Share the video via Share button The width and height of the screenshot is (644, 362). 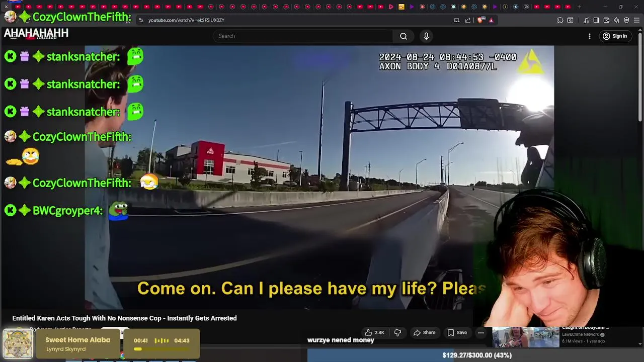[424, 333]
